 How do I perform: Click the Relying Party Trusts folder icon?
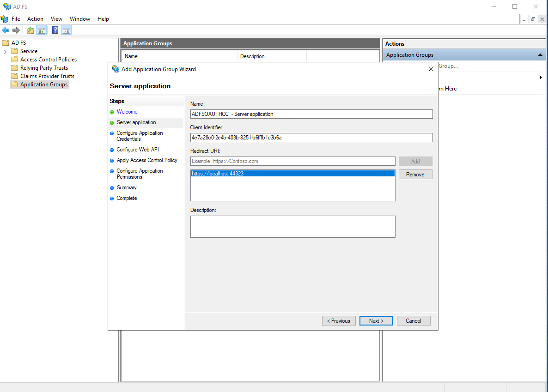(x=14, y=67)
